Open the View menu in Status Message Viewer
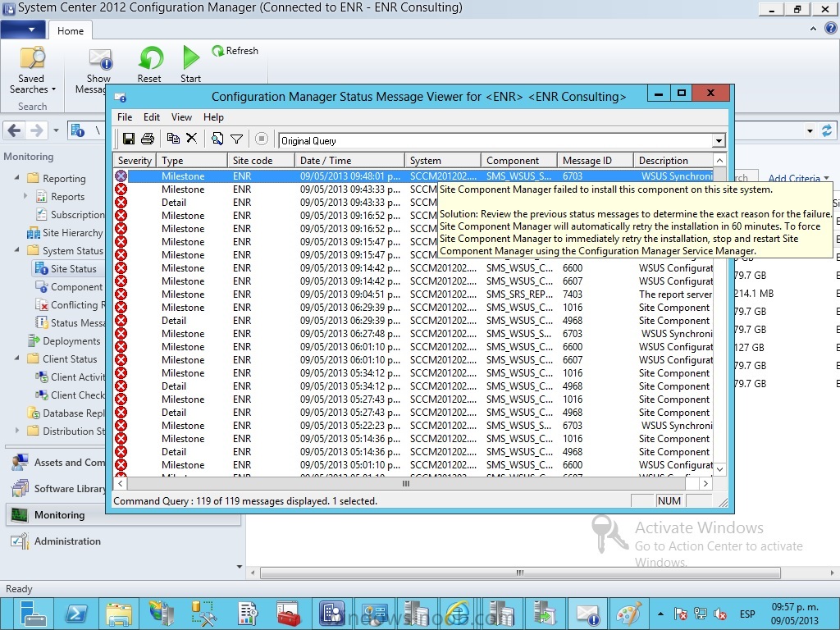 (x=181, y=117)
